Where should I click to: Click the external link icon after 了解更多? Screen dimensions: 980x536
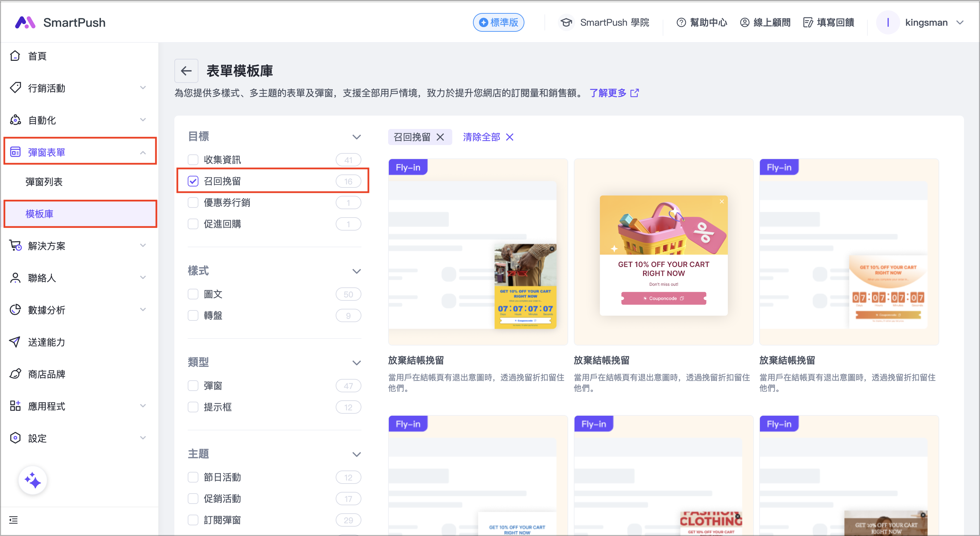coord(635,93)
